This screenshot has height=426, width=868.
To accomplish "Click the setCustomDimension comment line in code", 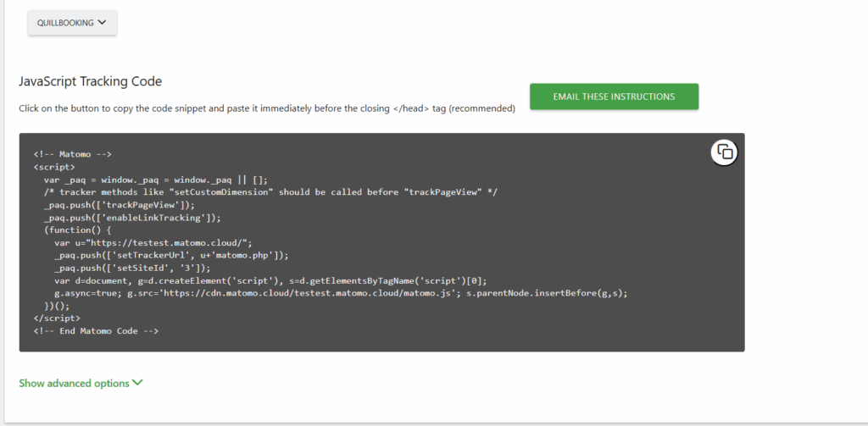I will [270, 192].
